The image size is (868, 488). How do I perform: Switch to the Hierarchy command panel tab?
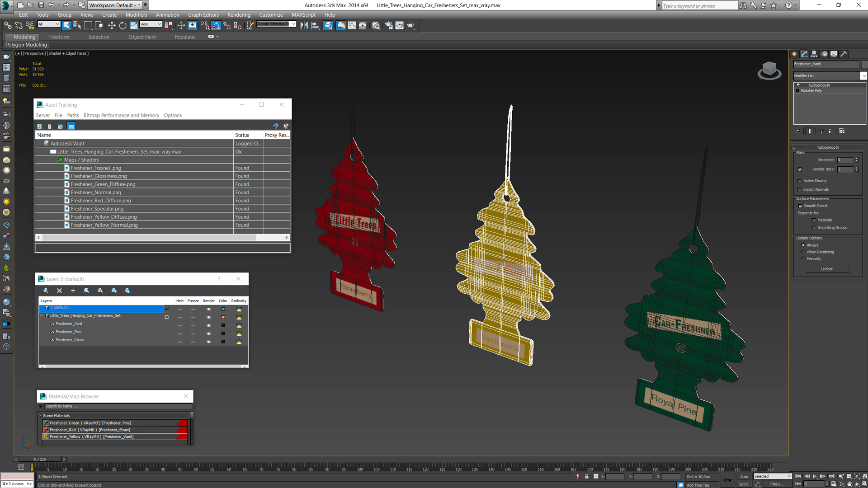click(814, 54)
